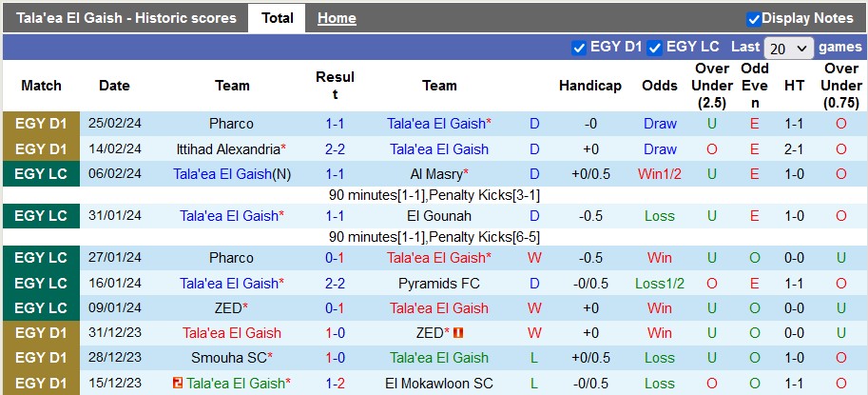Screen dimensions: 868x395
Task: Open the Ittihad Alexandria team link
Action: click(229, 149)
